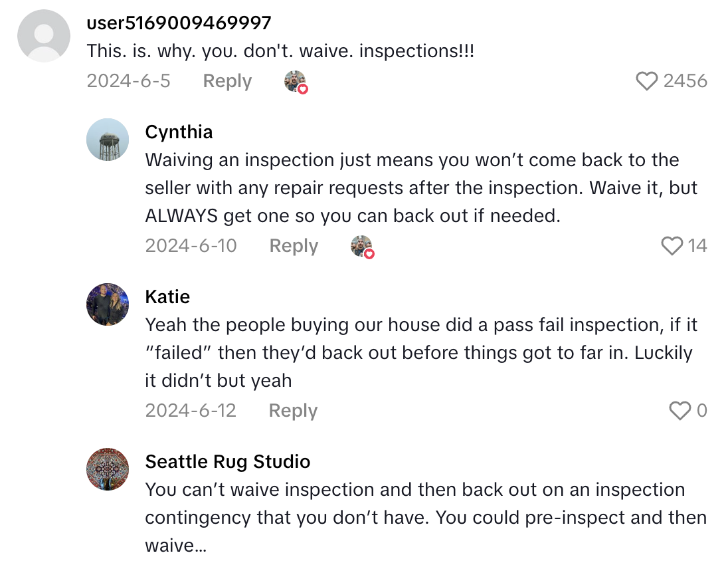Select Cynthia's username

click(179, 132)
